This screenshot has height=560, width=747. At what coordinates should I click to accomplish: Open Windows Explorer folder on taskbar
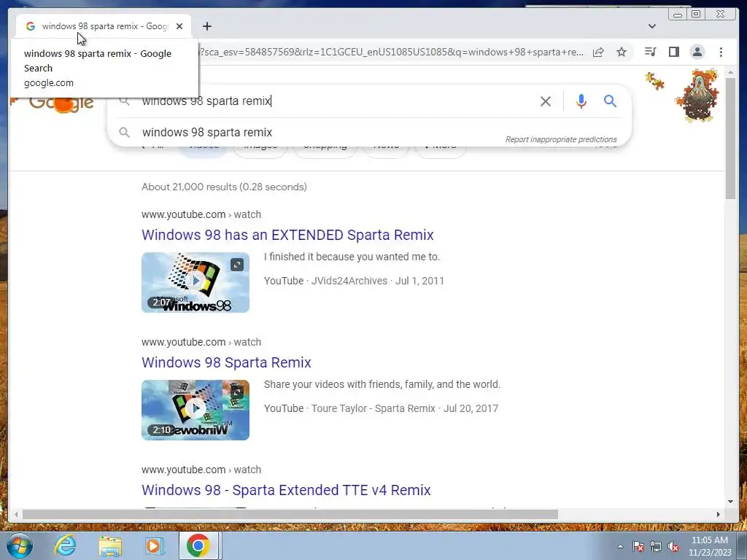[110, 545]
